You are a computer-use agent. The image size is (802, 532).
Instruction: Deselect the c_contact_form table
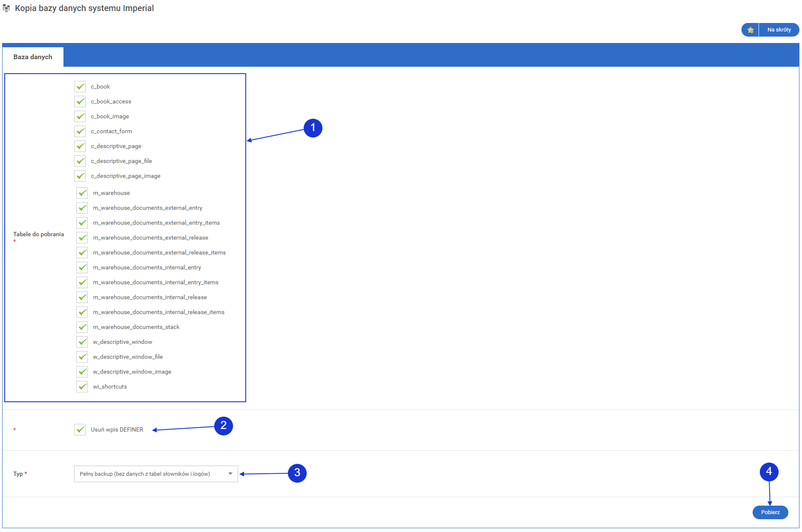tap(80, 132)
